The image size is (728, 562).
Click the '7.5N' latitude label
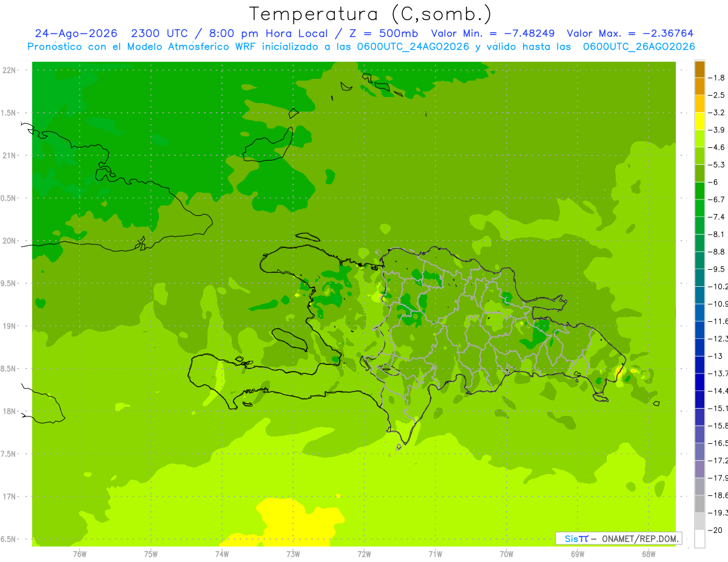[8, 455]
